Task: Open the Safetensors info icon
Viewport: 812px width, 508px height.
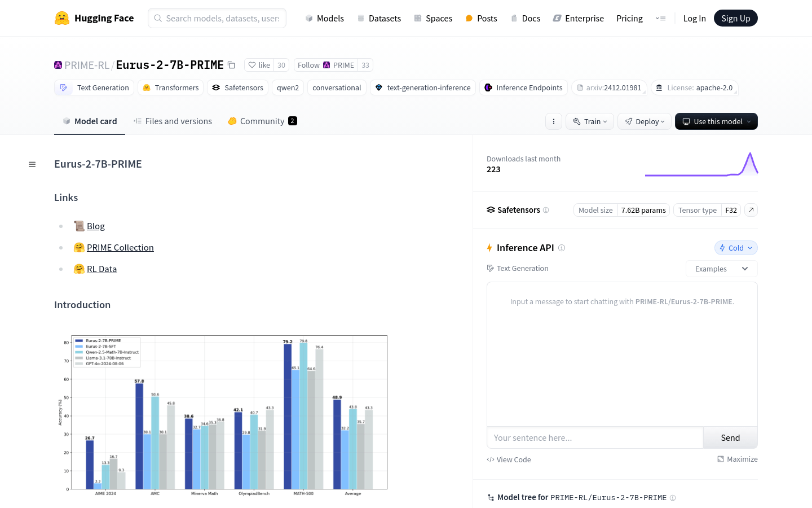Action: pos(546,210)
